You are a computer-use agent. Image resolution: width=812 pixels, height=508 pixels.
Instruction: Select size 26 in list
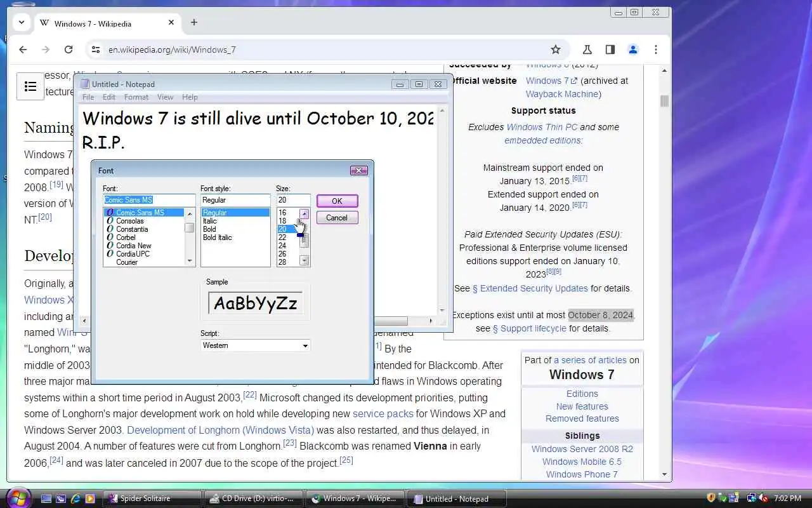point(288,254)
